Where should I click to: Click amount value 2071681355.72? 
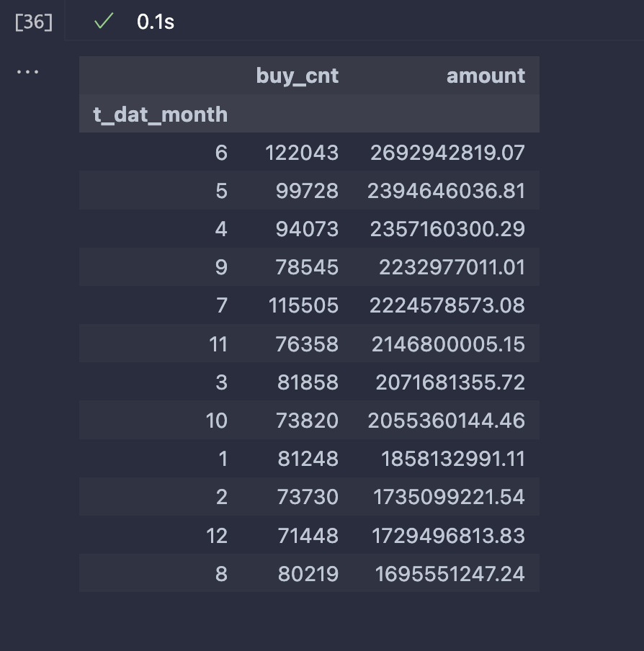pos(450,382)
